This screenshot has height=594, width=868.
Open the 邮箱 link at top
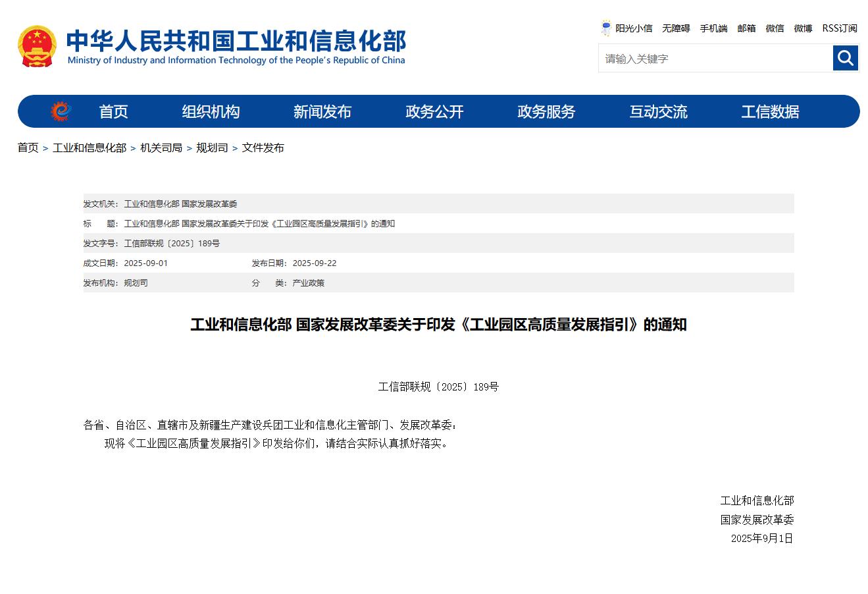(746, 28)
